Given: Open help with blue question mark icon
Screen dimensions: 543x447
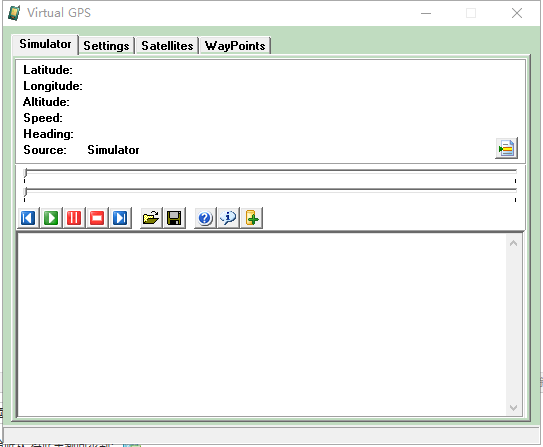Looking at the screenshot, I should [205, 218].
